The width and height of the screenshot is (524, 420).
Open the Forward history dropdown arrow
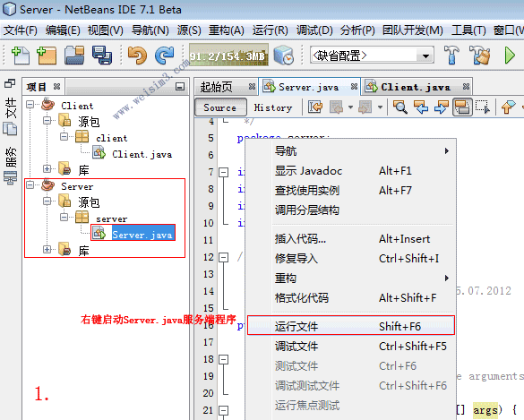[380, 107]
